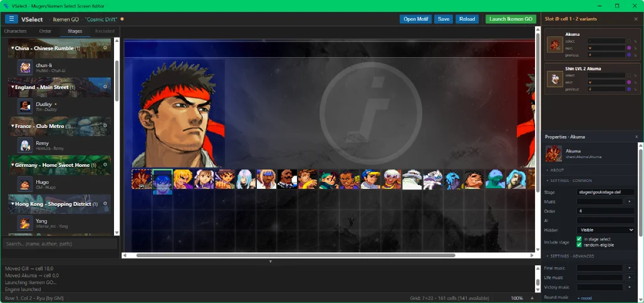The image size is (644, 303).
Task: Click the AI input field in Properties
Action: point(605,220)
